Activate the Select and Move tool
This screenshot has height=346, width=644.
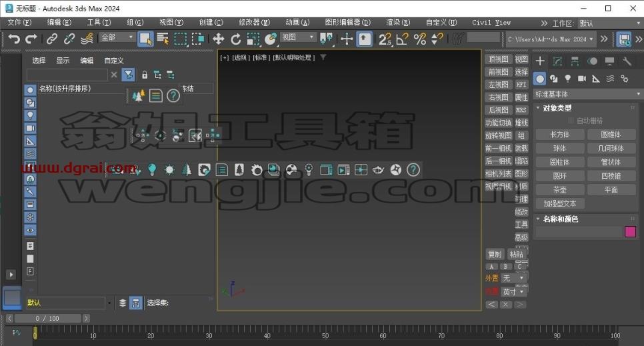pos(218,39)
